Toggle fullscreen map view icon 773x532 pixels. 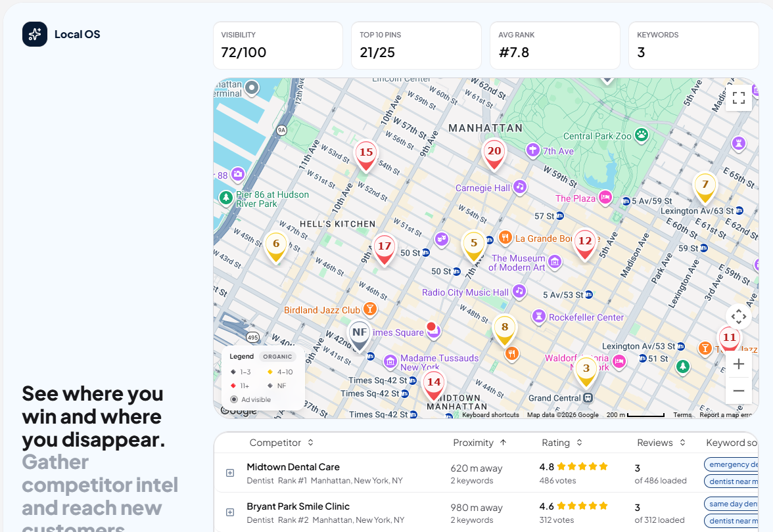tap(739, 97)
